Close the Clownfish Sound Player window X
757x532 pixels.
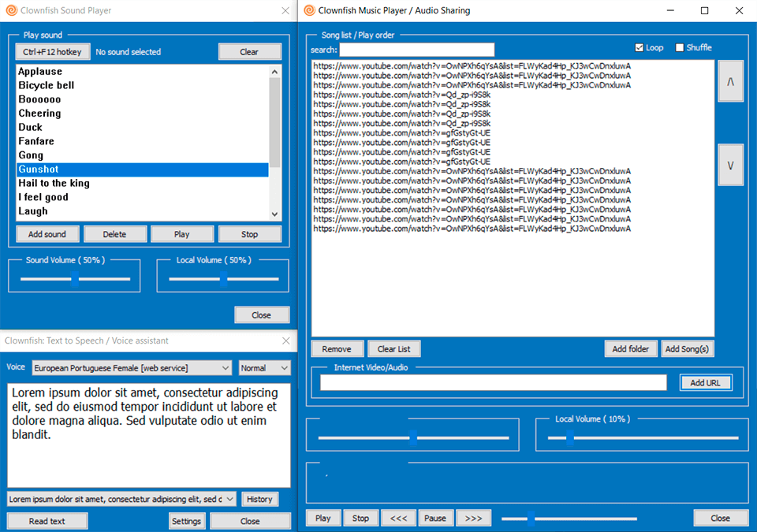click(285, 11)
